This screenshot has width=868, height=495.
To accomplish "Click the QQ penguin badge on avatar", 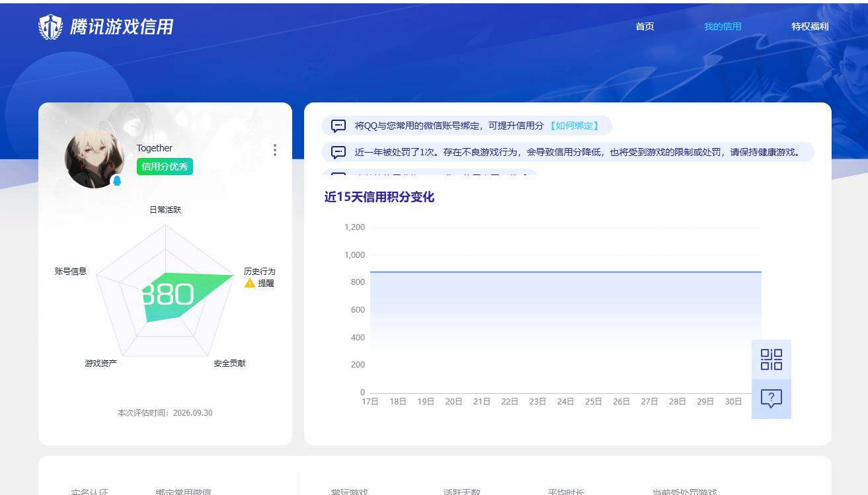I will [117, 180].
